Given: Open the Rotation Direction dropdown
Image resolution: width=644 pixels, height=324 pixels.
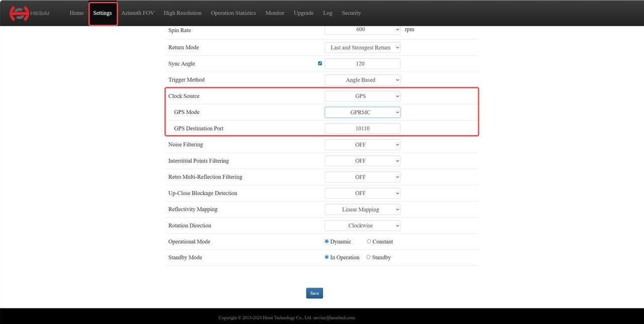Looking at the screenshot, I should [x=362, y=225].
